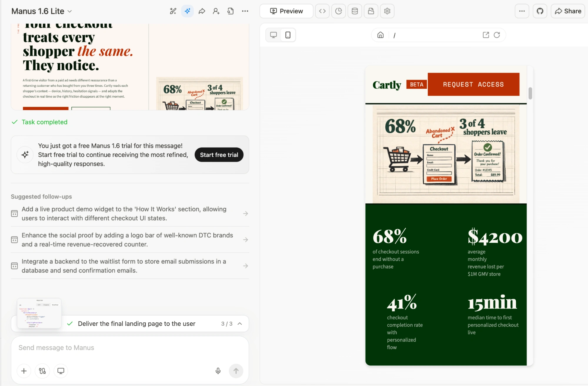
Task: Click the BETA badge in preview
Action: [417, 85]
